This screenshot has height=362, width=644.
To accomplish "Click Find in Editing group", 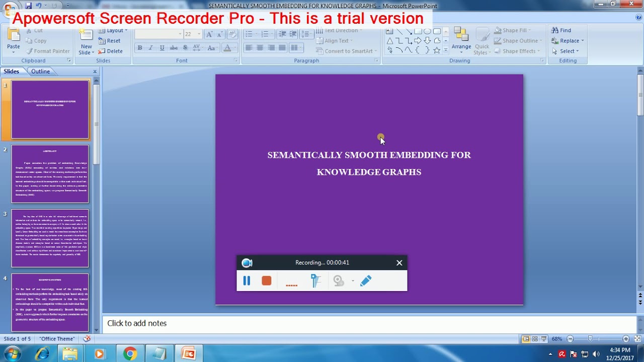I will click(x=561, y=31).
